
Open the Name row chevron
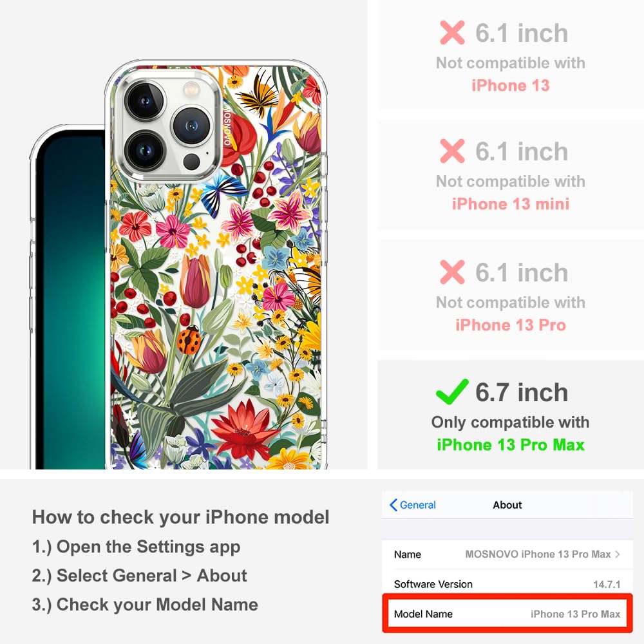tap(618, 554)
